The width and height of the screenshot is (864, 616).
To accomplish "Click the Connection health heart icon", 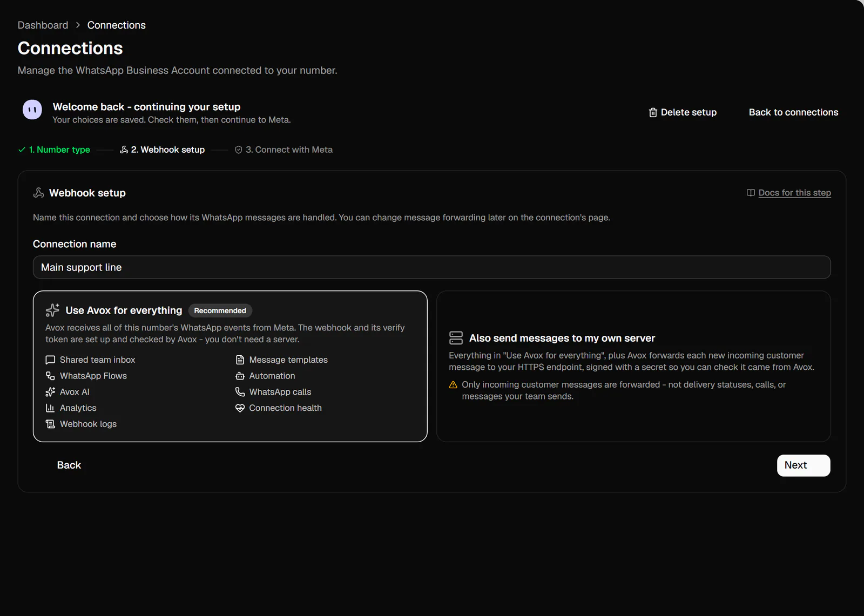I will pos(240,408).
